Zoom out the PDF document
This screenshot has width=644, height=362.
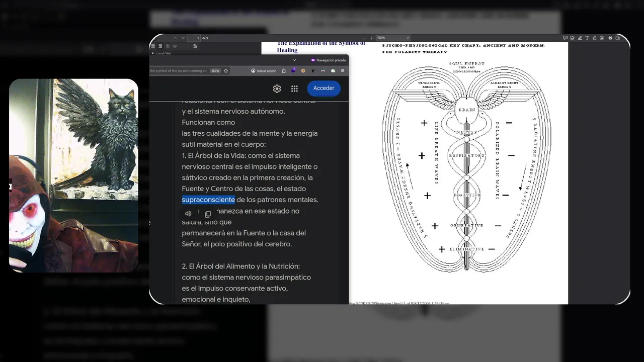365,38
